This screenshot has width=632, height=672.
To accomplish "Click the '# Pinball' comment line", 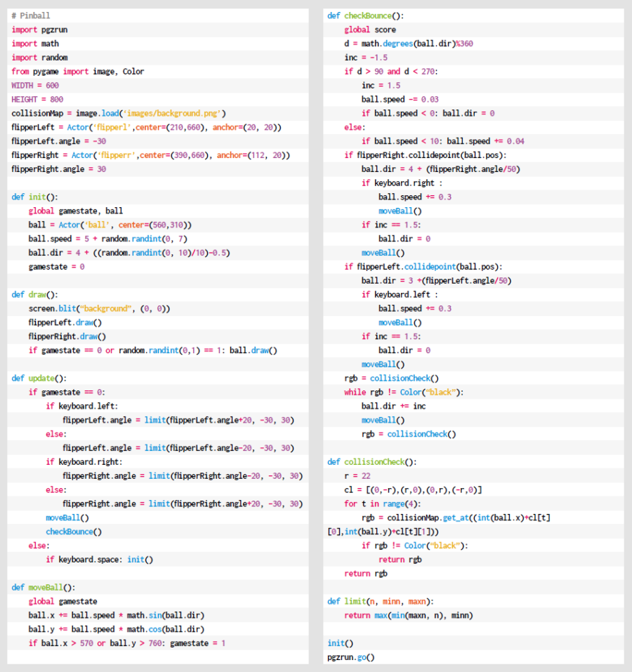I will 31,15.
